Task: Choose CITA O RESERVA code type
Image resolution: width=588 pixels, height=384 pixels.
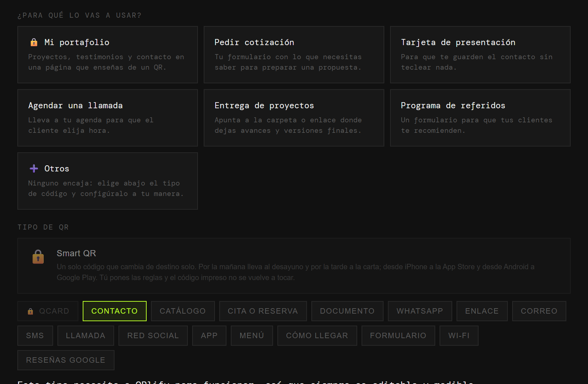Action: point(263,311)
